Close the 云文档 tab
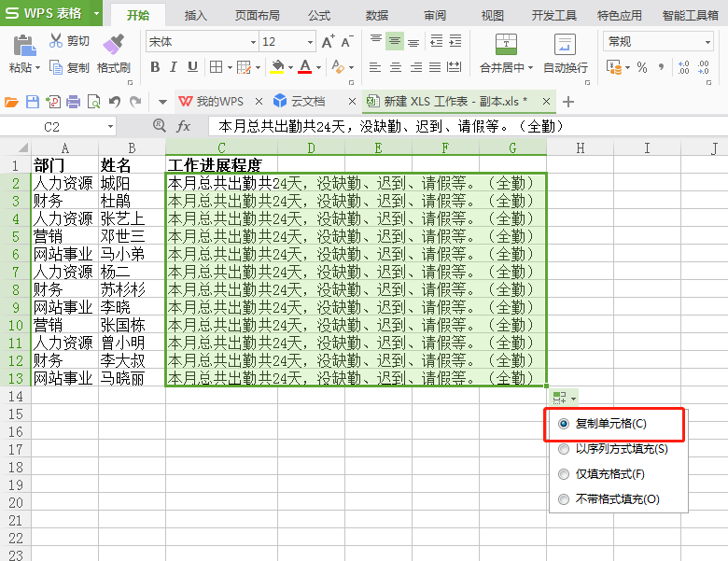 coord(352,101)
